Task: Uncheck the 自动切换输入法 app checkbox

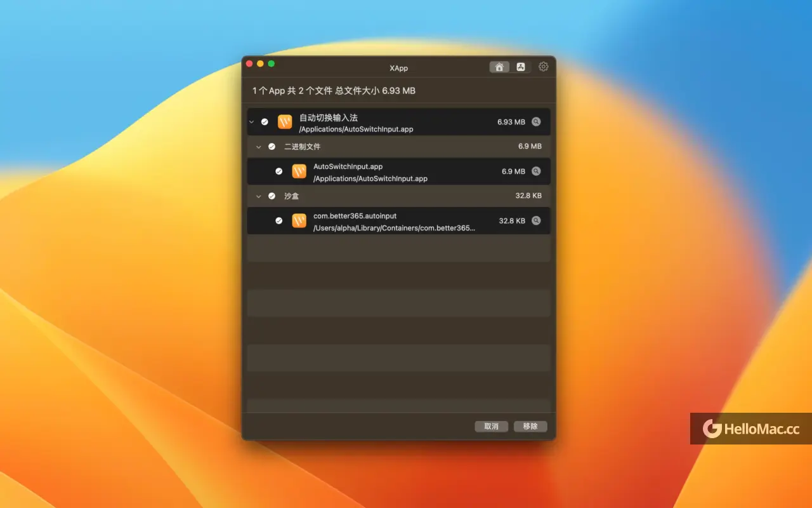Action: tap(265, 122)
